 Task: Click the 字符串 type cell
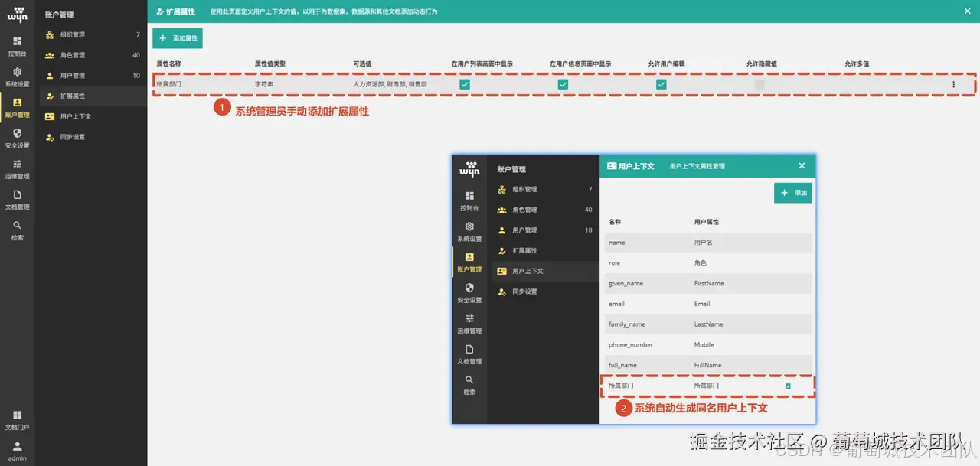click(x=264, y=84)
